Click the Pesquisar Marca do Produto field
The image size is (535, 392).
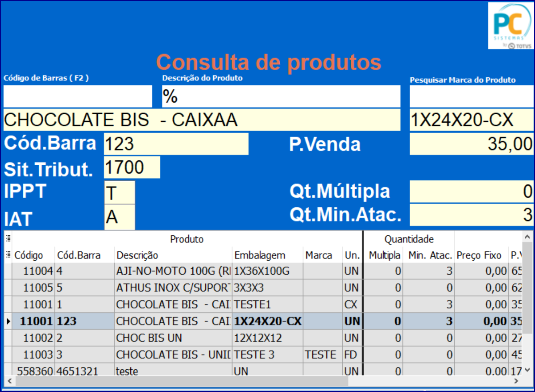coord(472,96)
